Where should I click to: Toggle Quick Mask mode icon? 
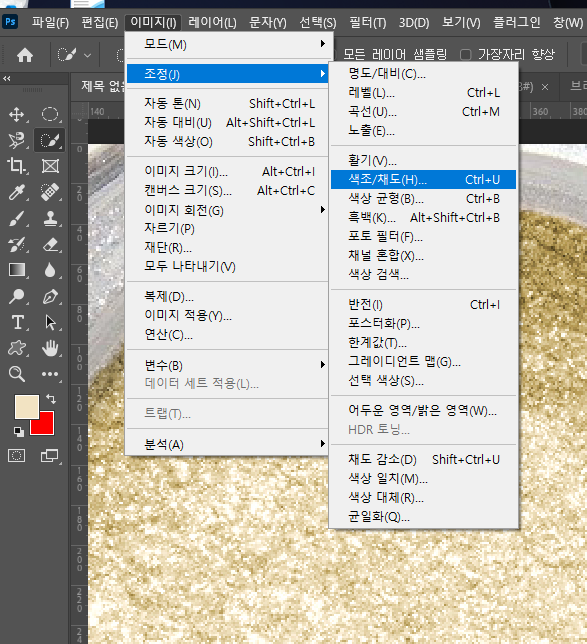[16, 455]
